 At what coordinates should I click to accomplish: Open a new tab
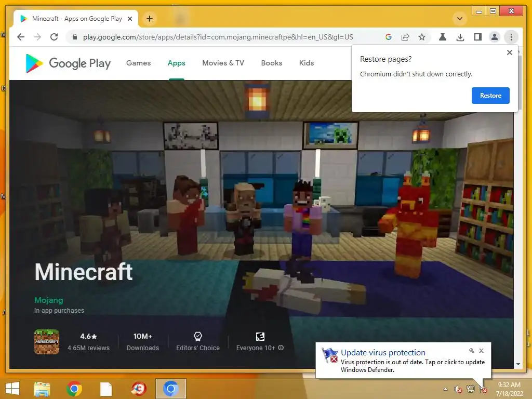150,19
